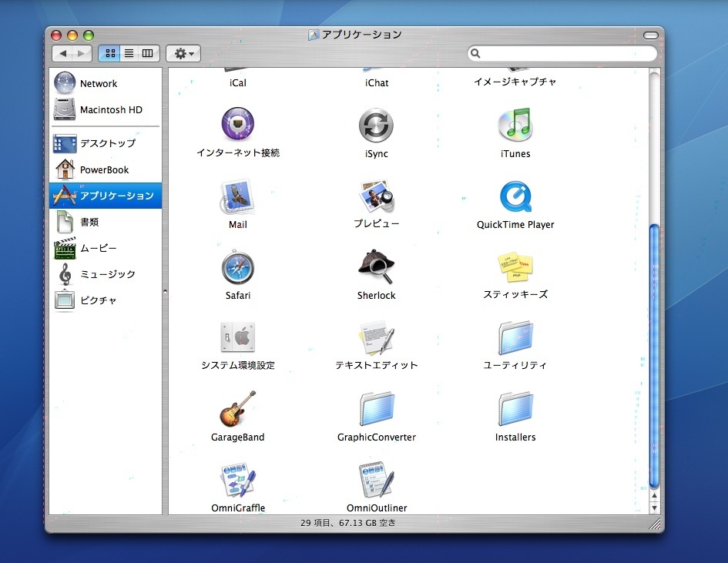Click the window title アプリケーション
Viewport: 728px width, 563px height.
pyautogui.click(x=361, y=35)
